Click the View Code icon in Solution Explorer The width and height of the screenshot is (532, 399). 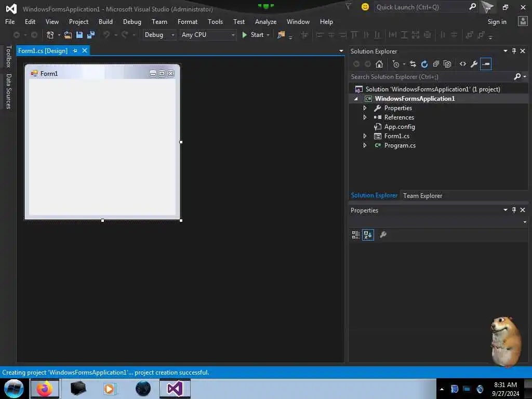[x=463, y=64]
